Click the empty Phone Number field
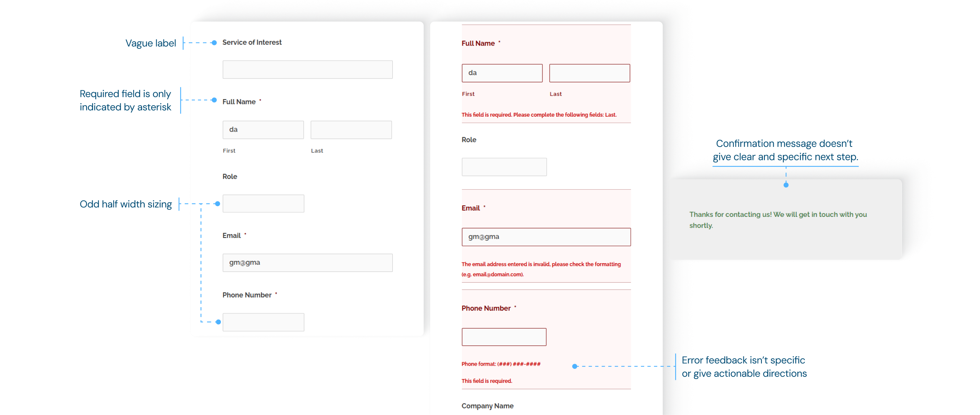Screen dimensions: 980x415 [263, 322]
